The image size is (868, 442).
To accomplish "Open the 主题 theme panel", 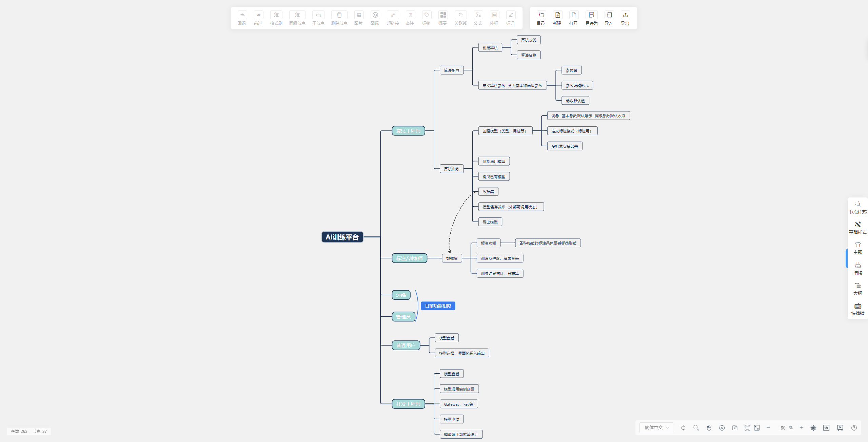I will (857, 248).
